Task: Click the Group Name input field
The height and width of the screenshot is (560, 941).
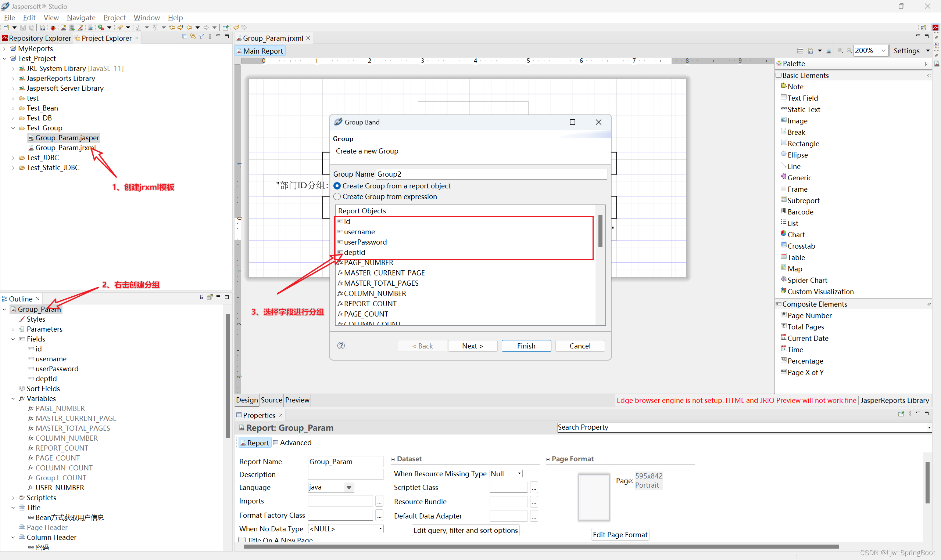Action: point(491,174)
